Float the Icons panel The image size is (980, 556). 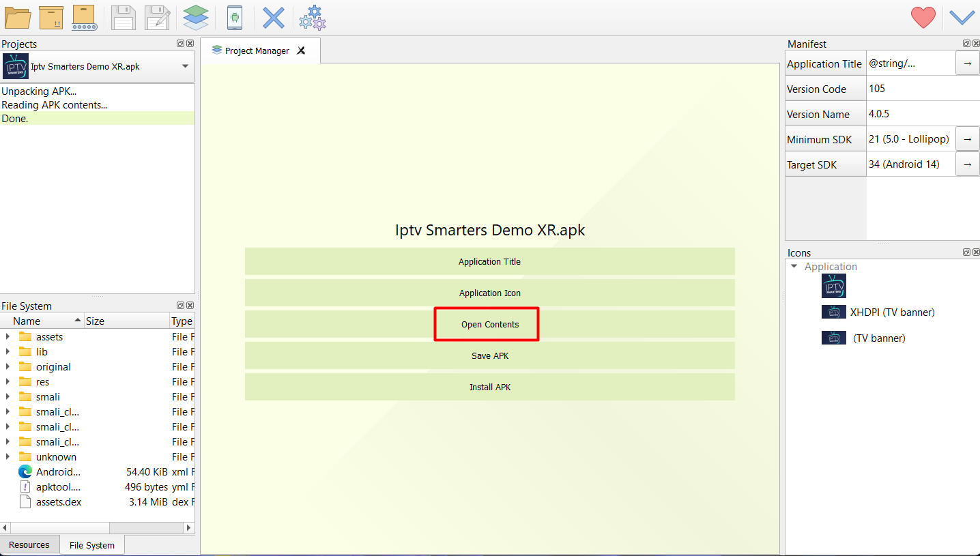pyautogui.click(x=966, y=252)
